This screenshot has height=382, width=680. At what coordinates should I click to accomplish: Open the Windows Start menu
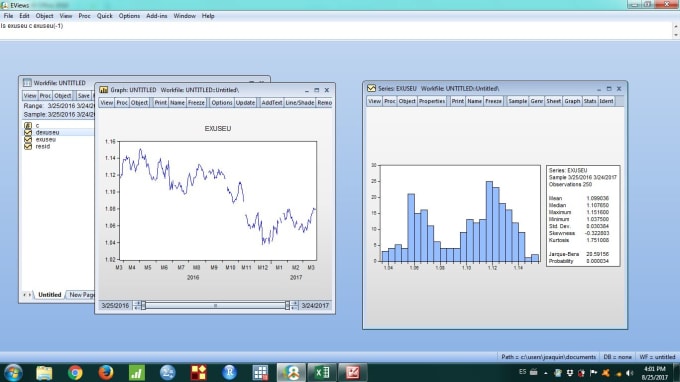(x=13, y=373)
